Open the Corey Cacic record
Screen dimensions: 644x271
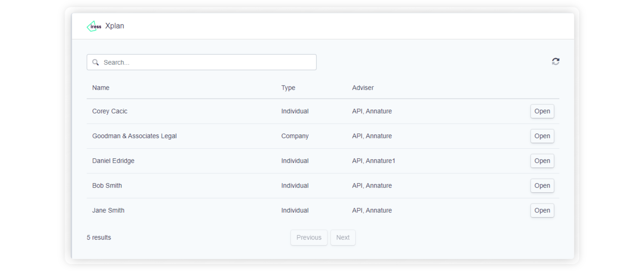pos(542,111)
